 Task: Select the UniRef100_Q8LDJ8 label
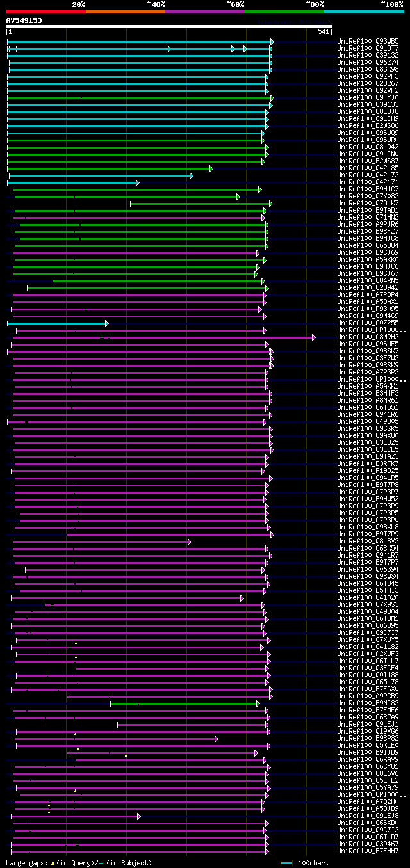(368, 112)
